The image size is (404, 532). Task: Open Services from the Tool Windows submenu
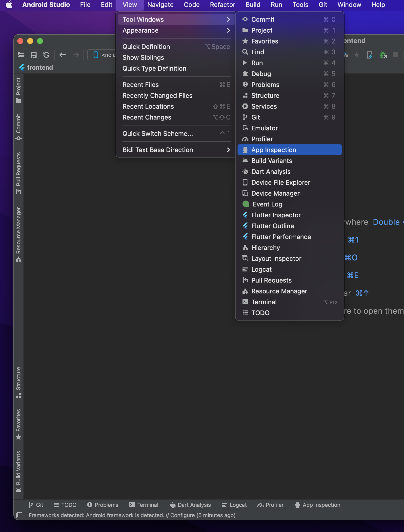pyautogui.click(x=289, y=106)
